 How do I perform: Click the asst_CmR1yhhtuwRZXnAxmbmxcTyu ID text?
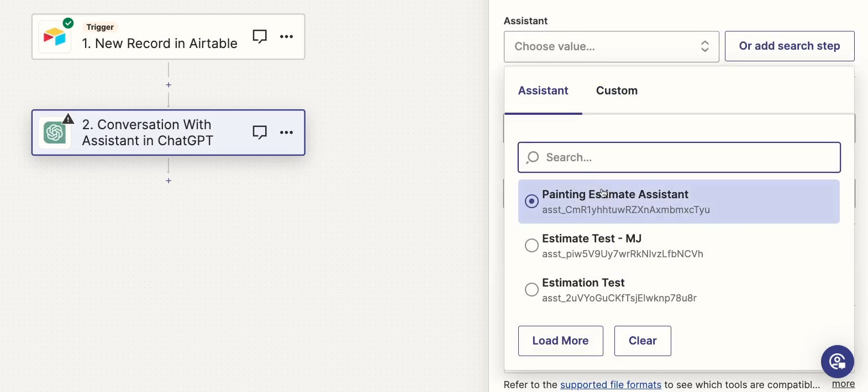(x=626, y=210)
